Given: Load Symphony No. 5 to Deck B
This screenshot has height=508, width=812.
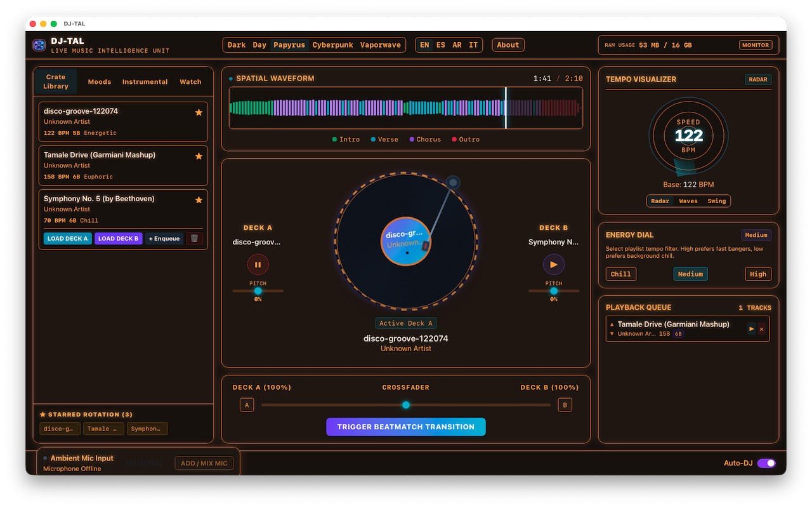Looking at the screenshot, I should 119,239.
